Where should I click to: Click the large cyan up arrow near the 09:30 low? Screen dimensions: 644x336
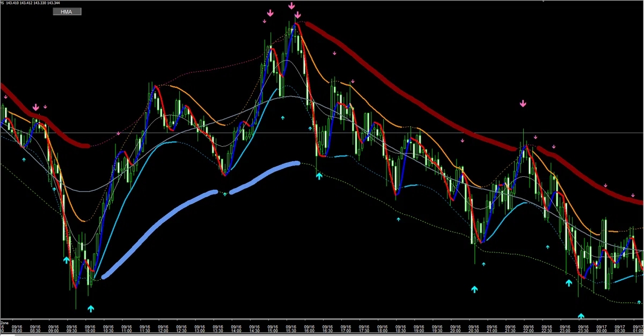coord(67,260)
